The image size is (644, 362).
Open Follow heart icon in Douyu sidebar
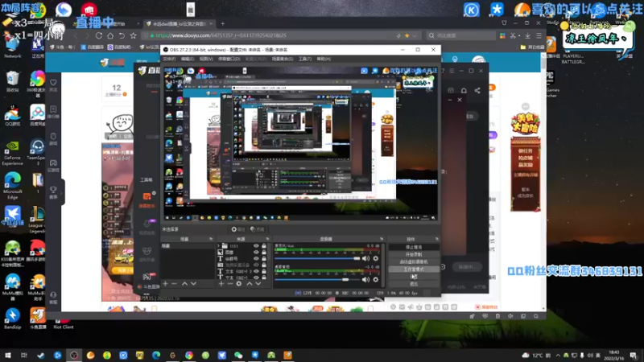(53, 84)
